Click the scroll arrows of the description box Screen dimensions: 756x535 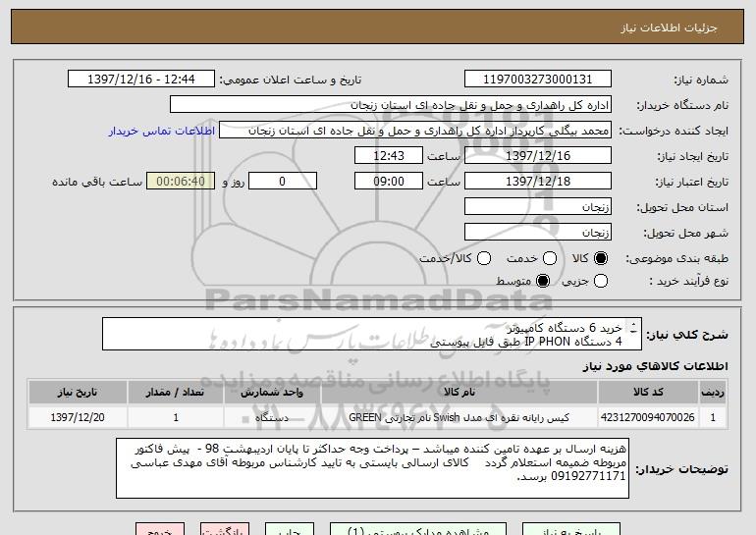point(633,329)
